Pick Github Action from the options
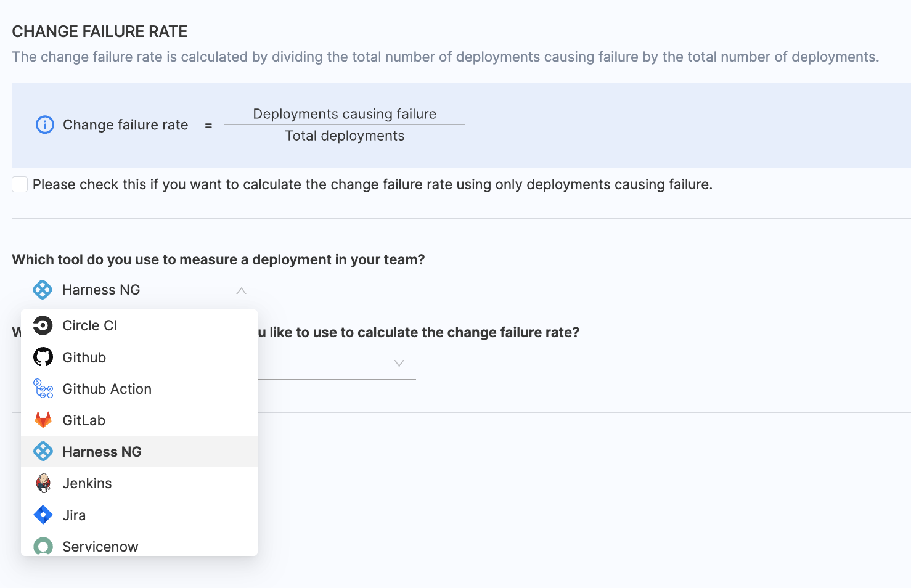Viewport: 911px width, 588px height. tap(107, 389)
